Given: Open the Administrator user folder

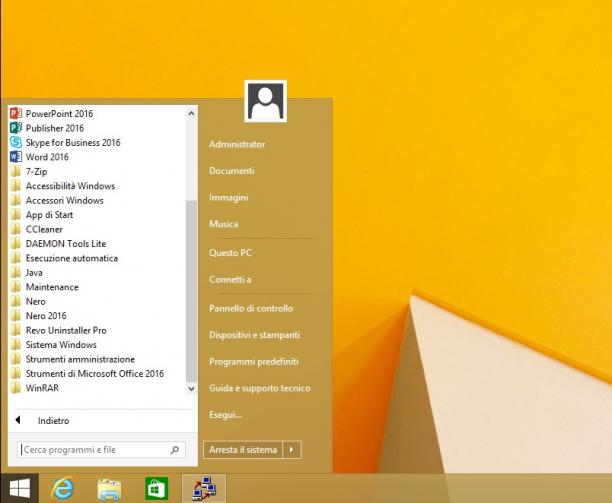Looking at the screenshot, I should pyautogui.click(x=237, y=144).
